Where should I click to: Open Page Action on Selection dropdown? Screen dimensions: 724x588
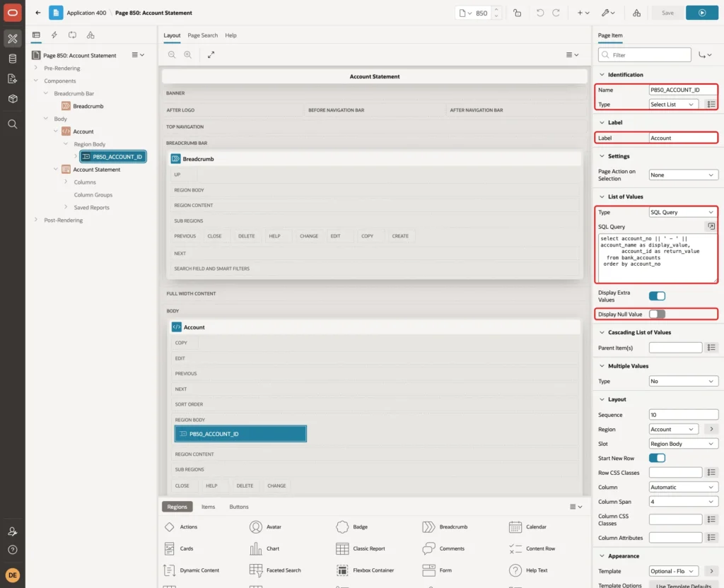[684, 175]
